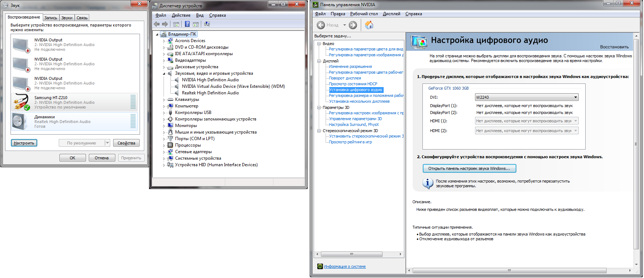The image size is (644, 278).
Task: Collapse Стереоскопический режим 3D in NVIDIA tree
Action: tap(319, 131)
